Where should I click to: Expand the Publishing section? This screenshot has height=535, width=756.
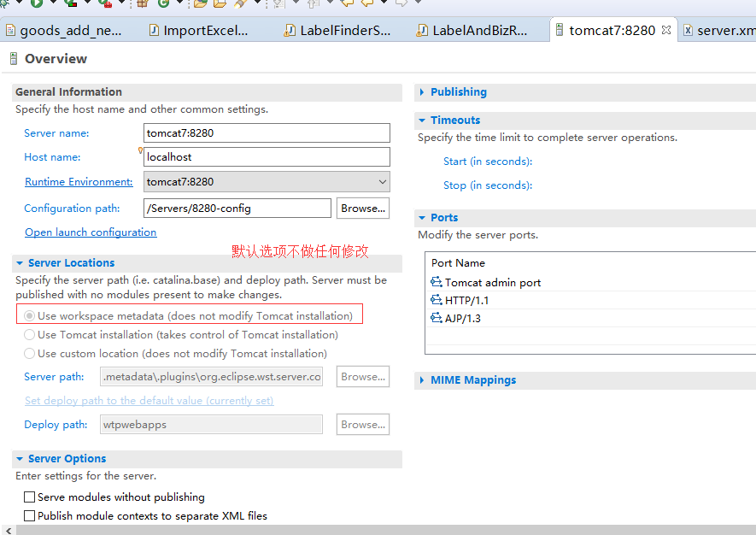coord(421,91)
